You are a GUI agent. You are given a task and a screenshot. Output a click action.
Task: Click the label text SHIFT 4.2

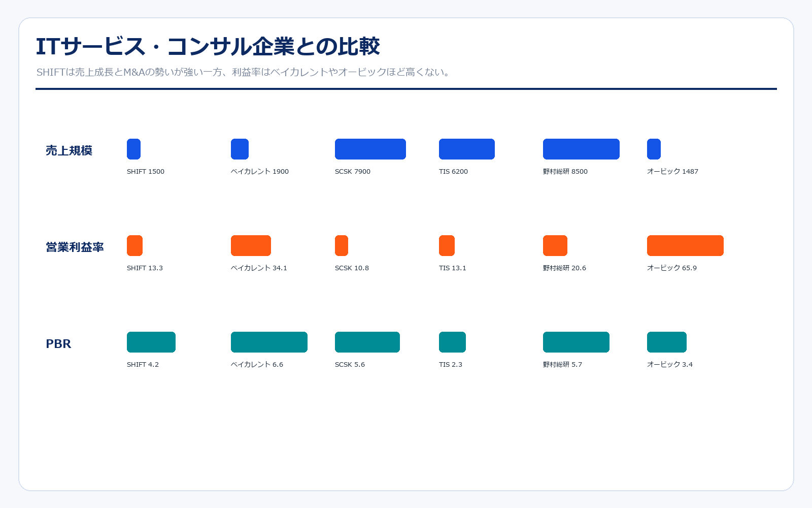pyautogui.click(x=143, y=365)
